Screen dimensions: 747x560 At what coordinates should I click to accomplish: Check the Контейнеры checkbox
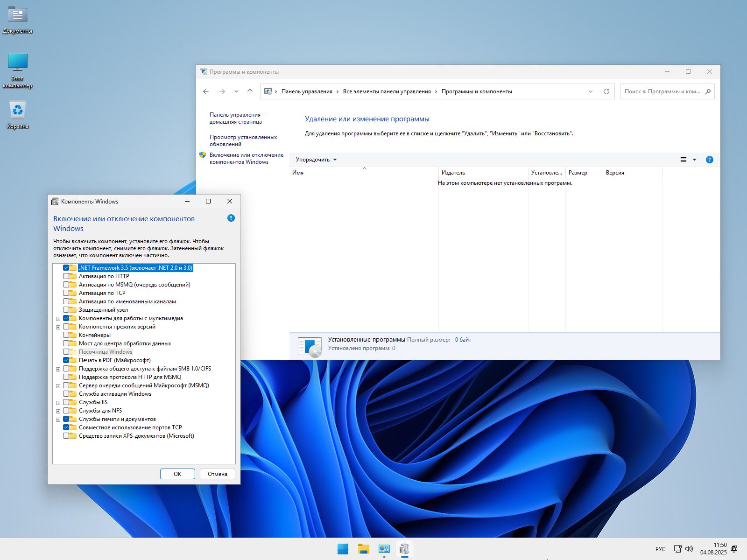(x=66, y=335)
